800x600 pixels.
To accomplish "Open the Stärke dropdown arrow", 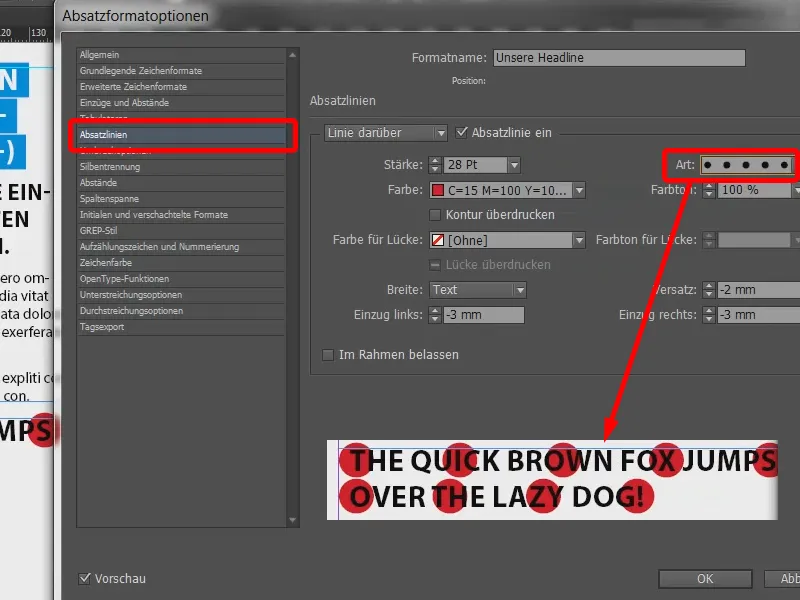I will point(514,165).
